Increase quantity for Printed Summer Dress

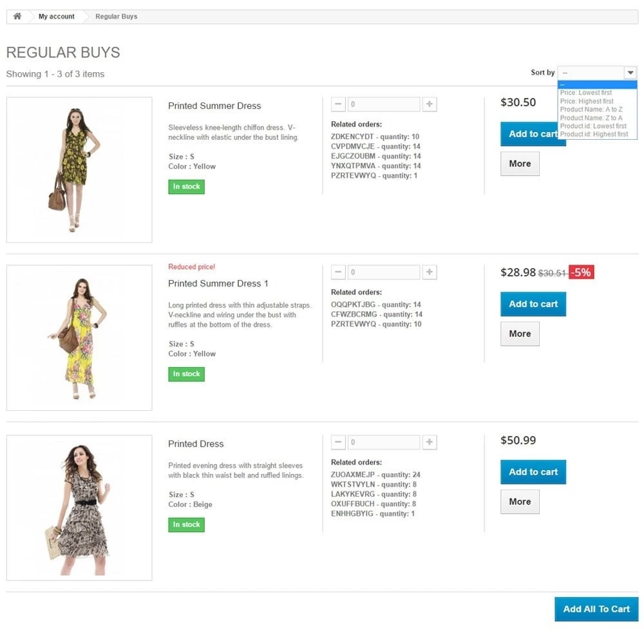coord(430,104)
